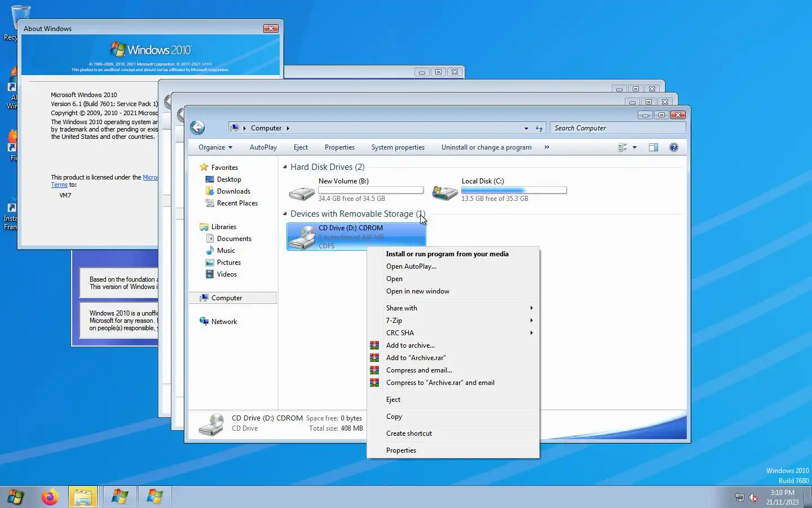Open Organize dropdown in toolbar

coord(215,147)
